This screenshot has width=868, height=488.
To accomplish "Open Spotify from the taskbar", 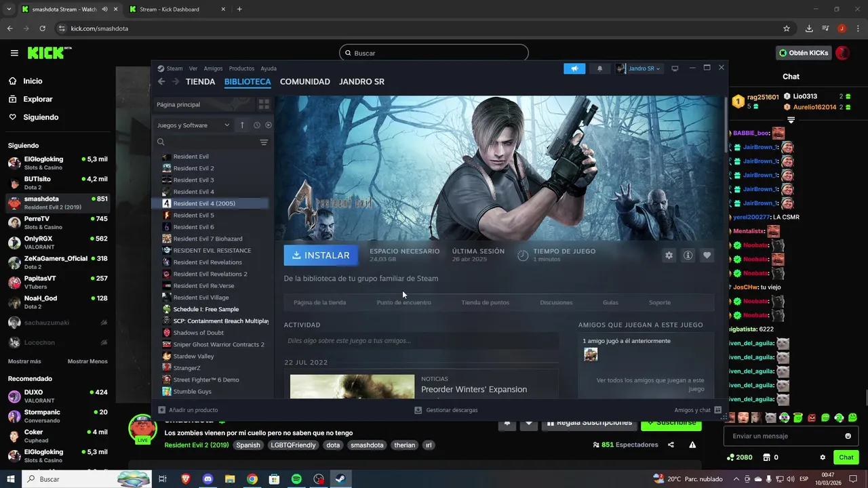I will pyautogui.click(x=296, y=479).
